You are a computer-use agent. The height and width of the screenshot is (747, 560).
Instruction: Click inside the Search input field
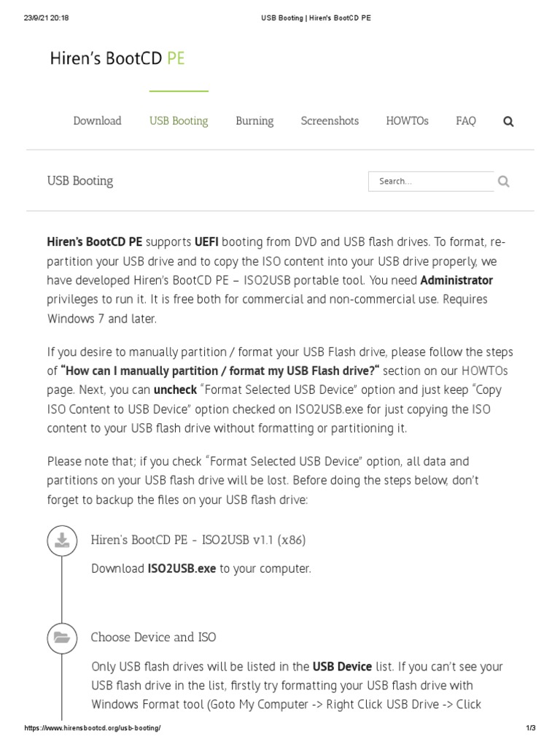click(x=432, y=182)
